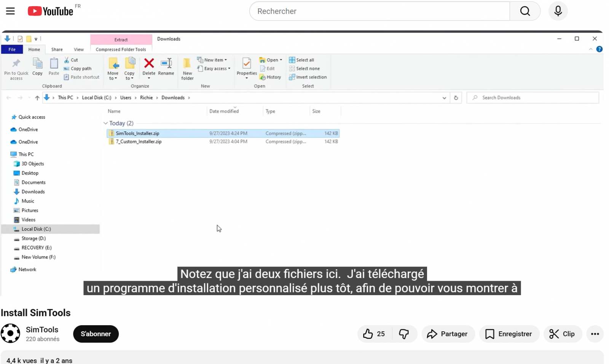Open Network in the navigation pane
The height and width of the screenshot is (364, 609).
point(24,270)
